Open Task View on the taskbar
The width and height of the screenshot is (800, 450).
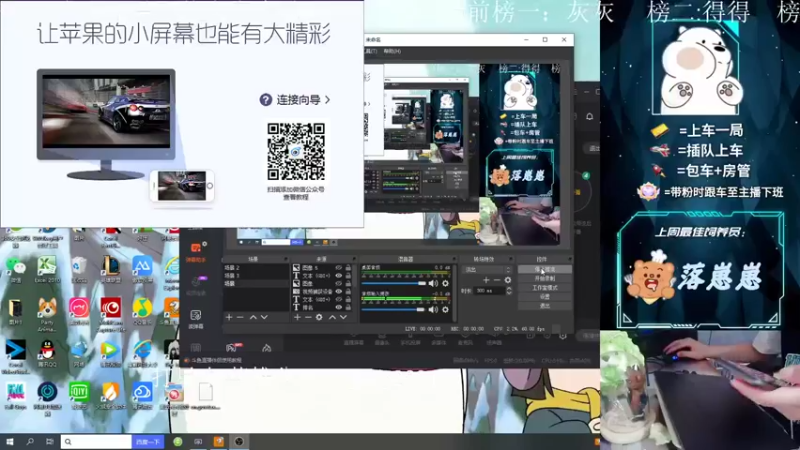(49, 441)
